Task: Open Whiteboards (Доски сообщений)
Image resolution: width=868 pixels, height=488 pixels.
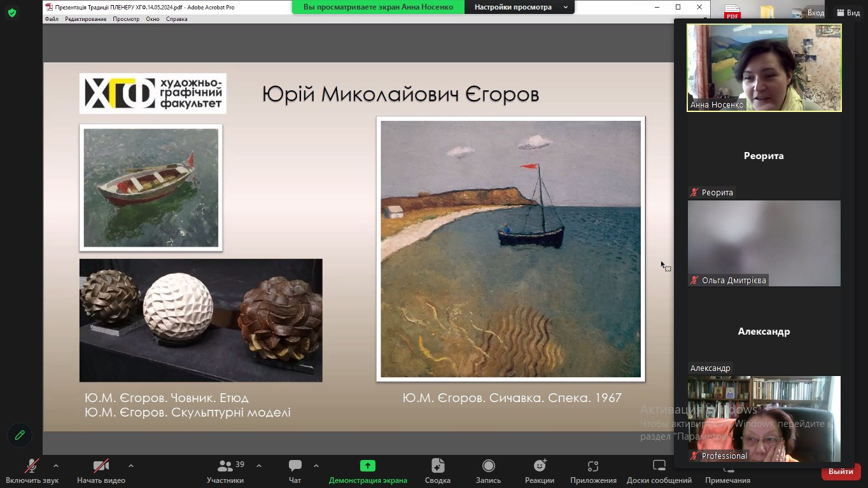Action: click(x=659, y=466)
